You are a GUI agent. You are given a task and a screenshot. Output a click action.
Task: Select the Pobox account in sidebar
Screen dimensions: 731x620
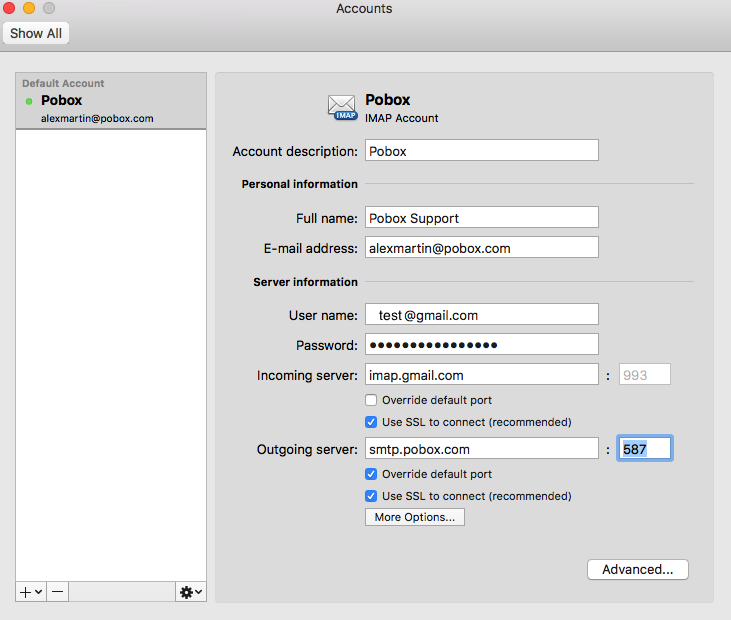click(x=111, y=101)
